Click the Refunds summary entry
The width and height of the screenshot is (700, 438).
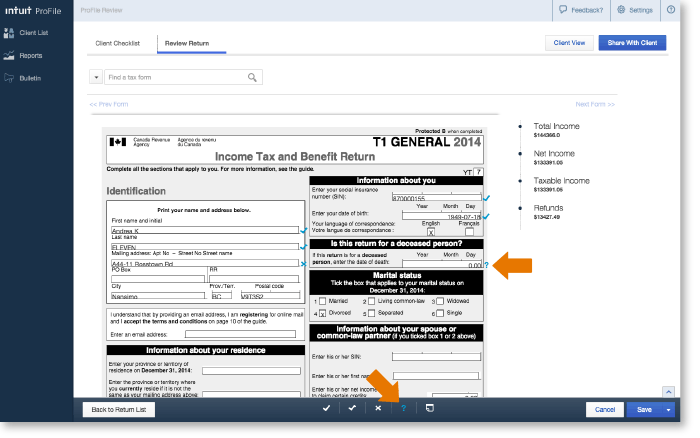548,212
